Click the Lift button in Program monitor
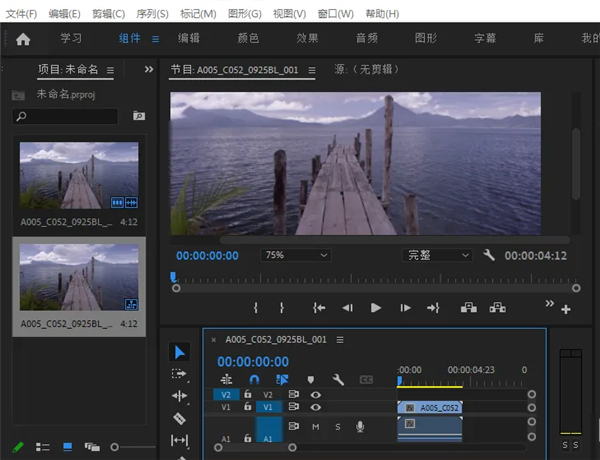The width and height of the screenshot is (600, 460). [468, 308]
